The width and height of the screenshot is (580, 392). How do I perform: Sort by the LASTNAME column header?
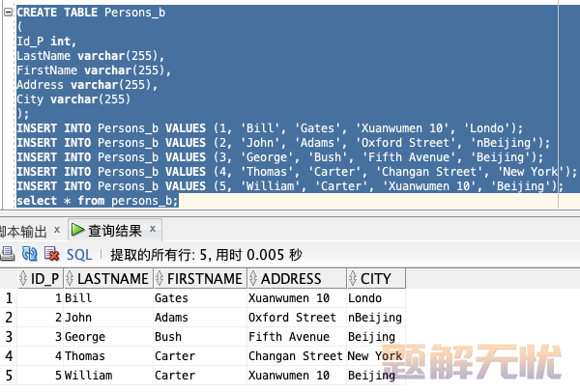point(108,279)
